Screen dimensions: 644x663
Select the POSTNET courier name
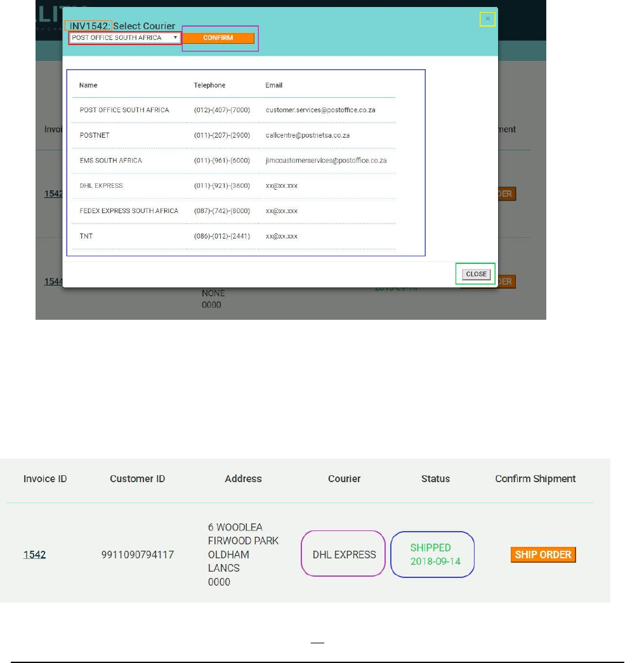point(95,135)
